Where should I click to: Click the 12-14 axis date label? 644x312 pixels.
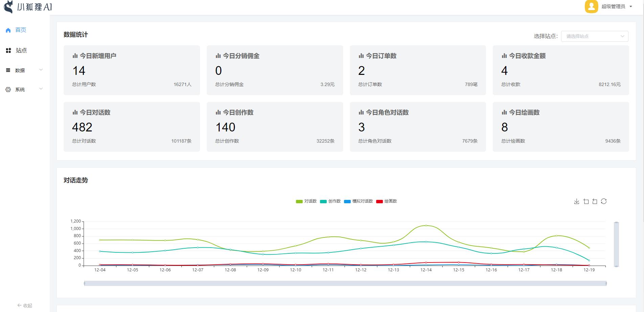pyautogui.click(x=426, y=270)
